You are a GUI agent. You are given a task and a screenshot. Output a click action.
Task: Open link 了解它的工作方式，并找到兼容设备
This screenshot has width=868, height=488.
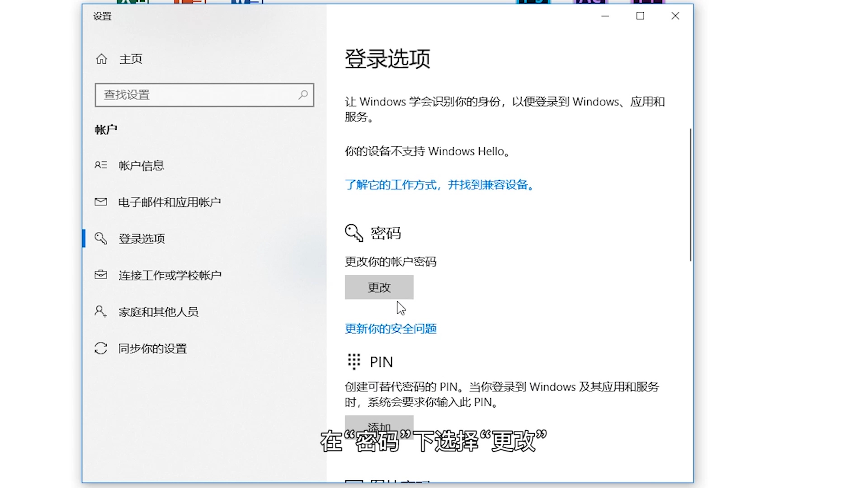click(x=439, y=185)
